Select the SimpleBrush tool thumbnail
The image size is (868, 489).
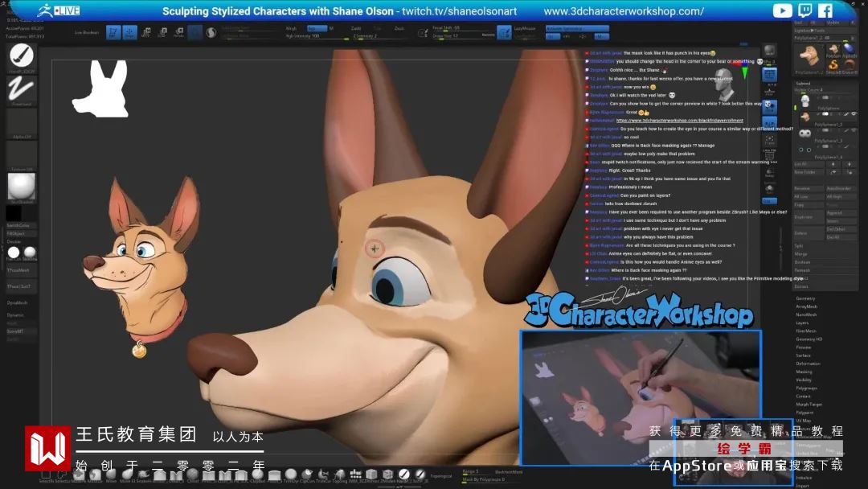833,67
